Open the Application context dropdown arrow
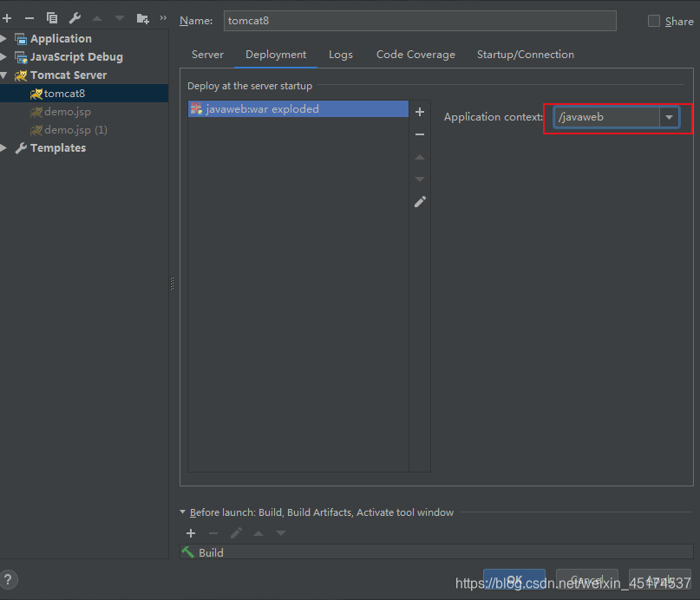700x600 pixels. 669,117
